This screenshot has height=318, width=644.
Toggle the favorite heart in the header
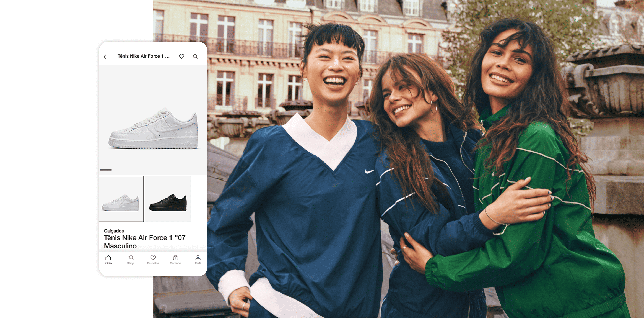[x=182, y=56]
